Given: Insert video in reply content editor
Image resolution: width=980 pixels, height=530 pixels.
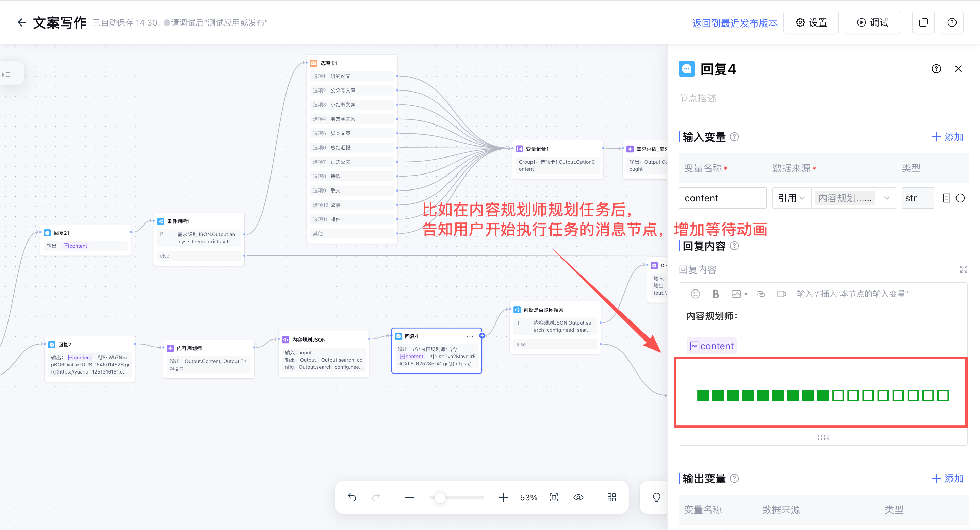Looking at the screenshot, I should (781, 294).
